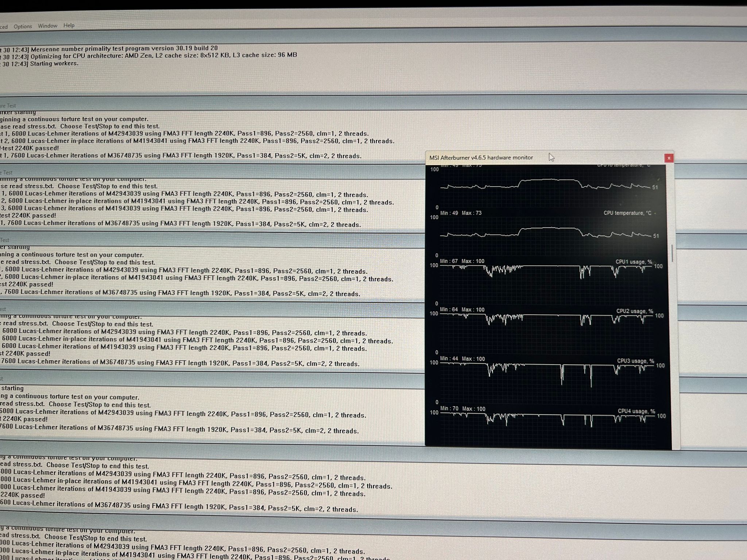Open the Window menu in Prime95
Image resolution: width=747 pixels, height=560 pixels.
point(47,26)
